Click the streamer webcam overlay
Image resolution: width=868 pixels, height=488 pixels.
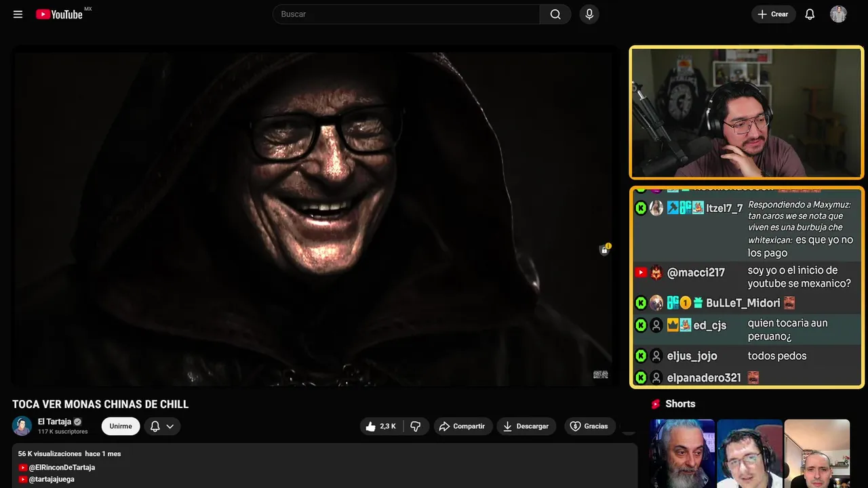[747, 113]
